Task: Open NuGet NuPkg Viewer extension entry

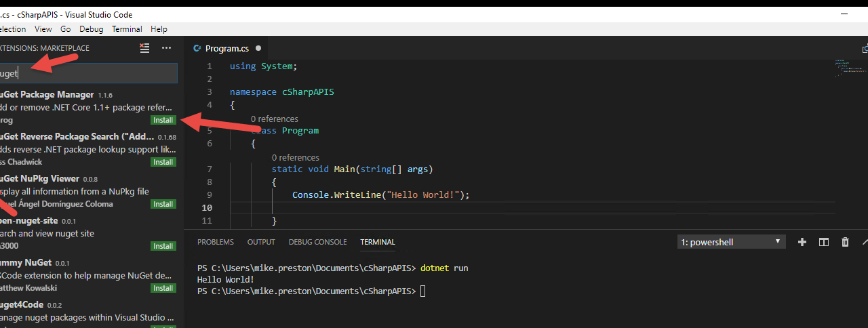Action: (x=88, y=191)
